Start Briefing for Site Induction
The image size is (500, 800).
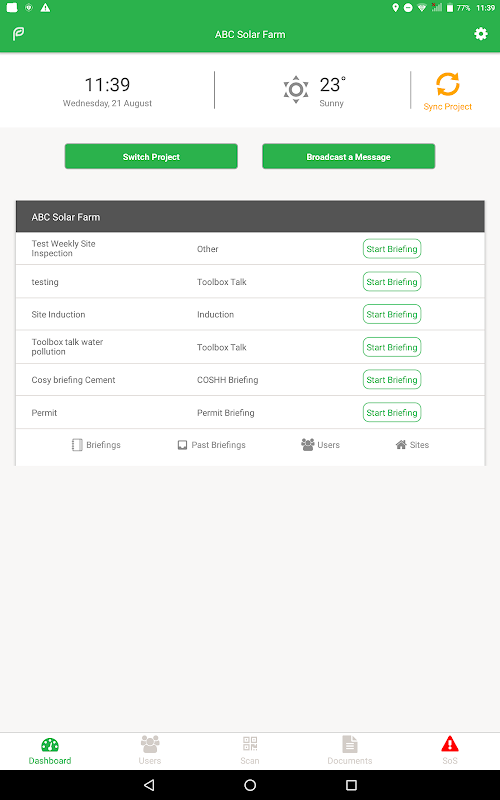tap(392, 314)
